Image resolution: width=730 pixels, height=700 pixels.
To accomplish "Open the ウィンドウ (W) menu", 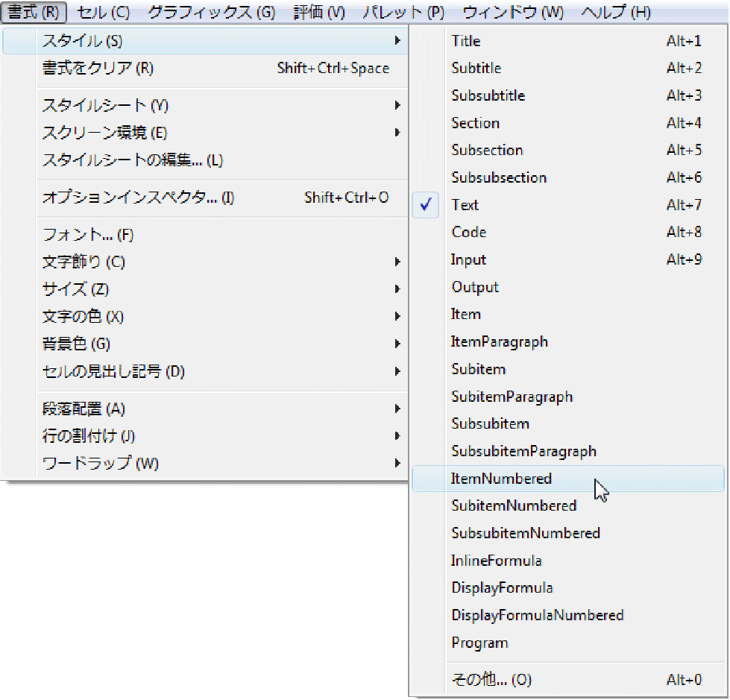I will coord(513,12).
